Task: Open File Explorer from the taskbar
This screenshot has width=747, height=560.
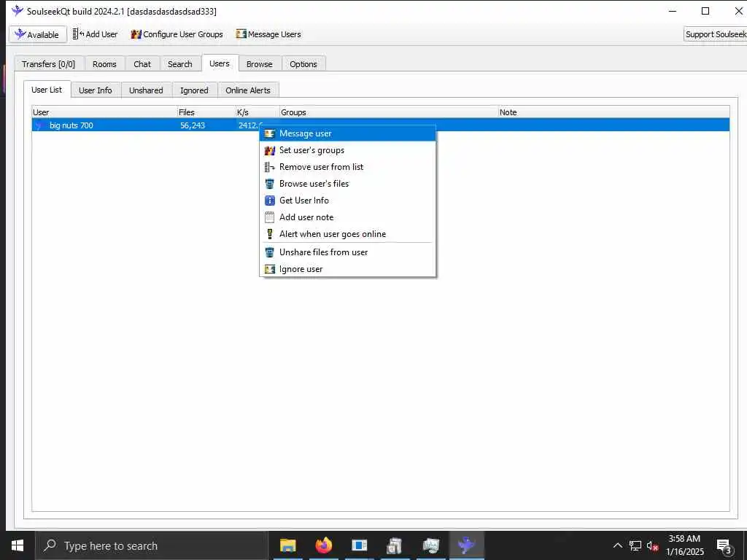Action: (x=287, y=545)
